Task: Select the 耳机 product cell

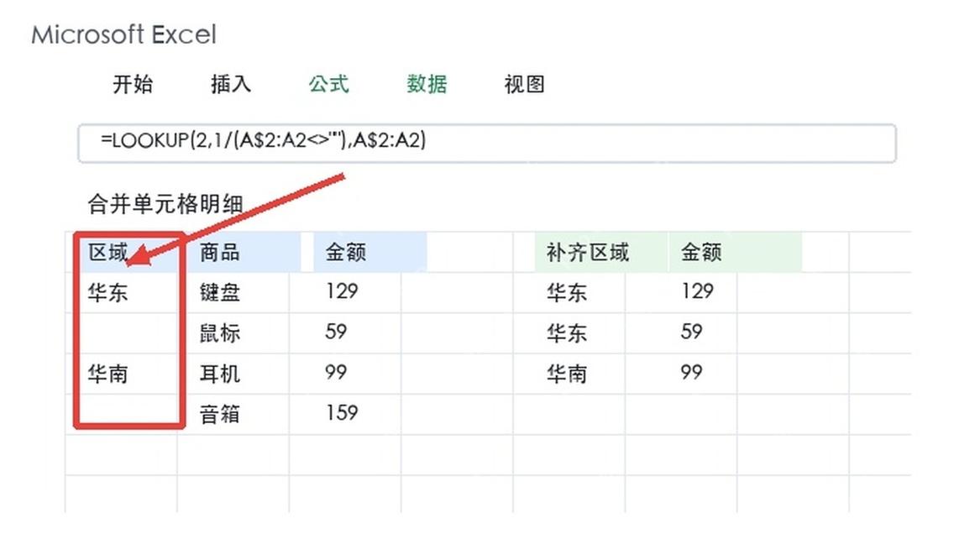Action: pos(233,374)
